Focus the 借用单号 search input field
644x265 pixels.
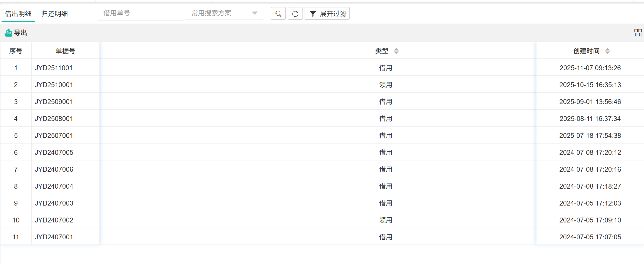(141, 13)
